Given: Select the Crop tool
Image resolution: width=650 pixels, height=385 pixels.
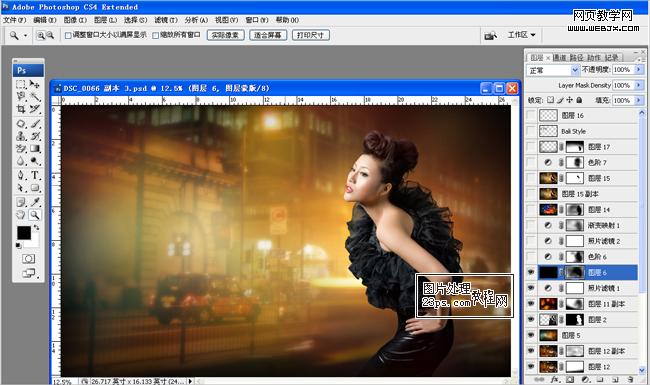Looking at the screenshot, I should [21, 109].
